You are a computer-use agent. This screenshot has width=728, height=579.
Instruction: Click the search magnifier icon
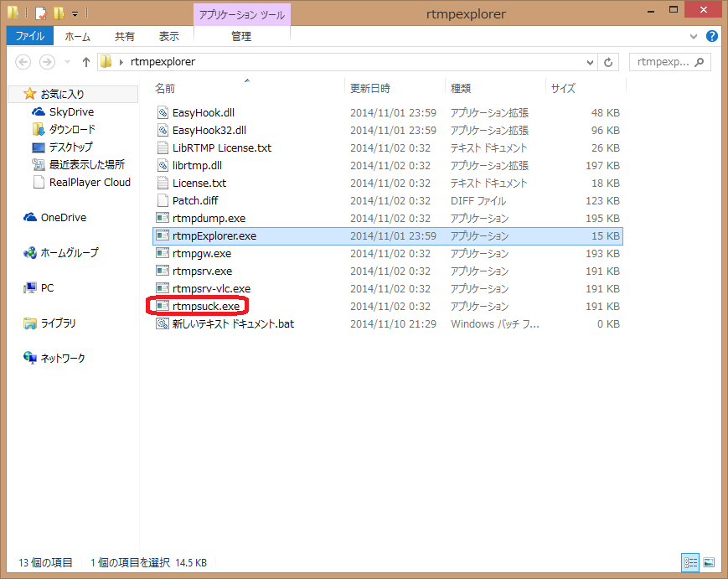coord(700,62)
